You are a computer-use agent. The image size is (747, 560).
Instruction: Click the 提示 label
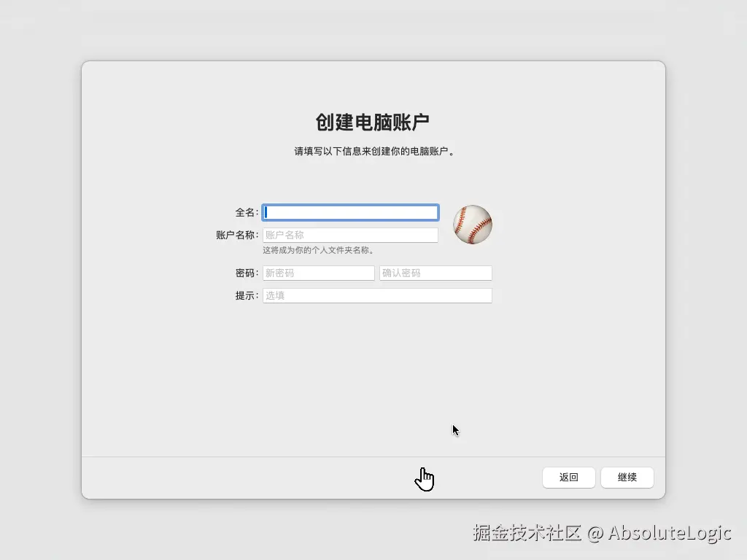pyautogui.click(x=247, y=295)
